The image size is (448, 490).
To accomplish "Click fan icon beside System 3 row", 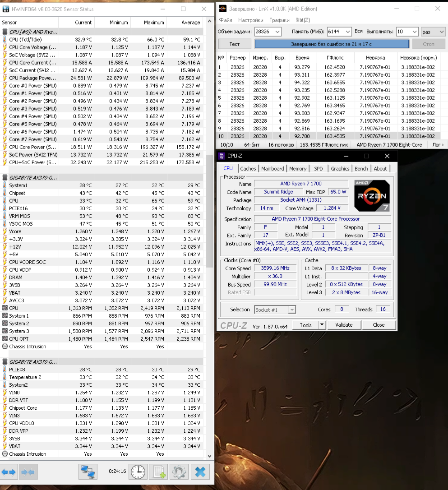I will [5, 331].
